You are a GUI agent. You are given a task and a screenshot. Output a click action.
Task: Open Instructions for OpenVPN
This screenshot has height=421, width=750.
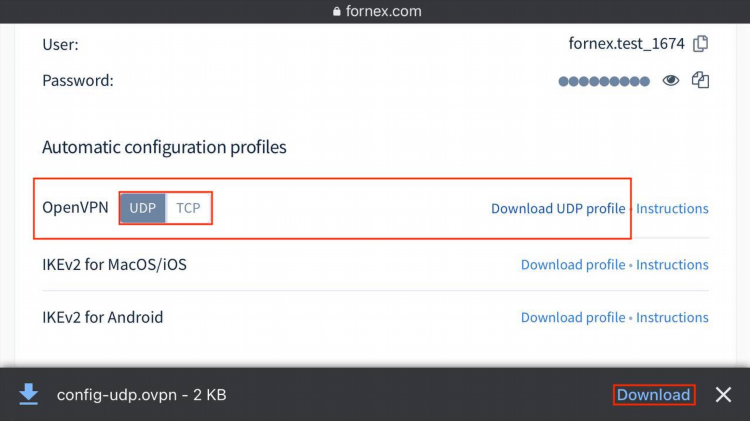pyautogui.click(x=672, y=209)
